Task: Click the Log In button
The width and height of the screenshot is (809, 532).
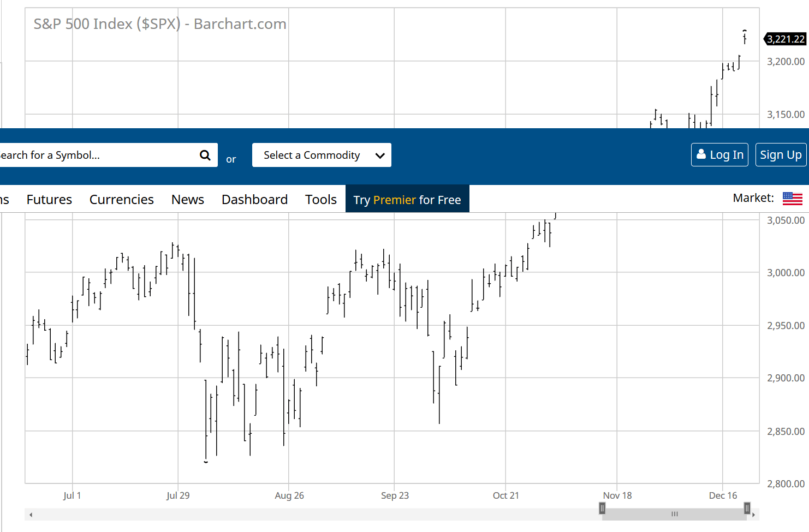Action: [x=719, y=154]
